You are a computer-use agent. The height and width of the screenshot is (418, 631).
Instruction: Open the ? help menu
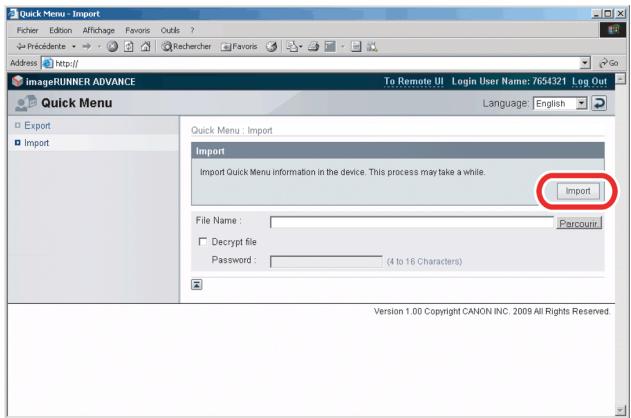point(192,30)
